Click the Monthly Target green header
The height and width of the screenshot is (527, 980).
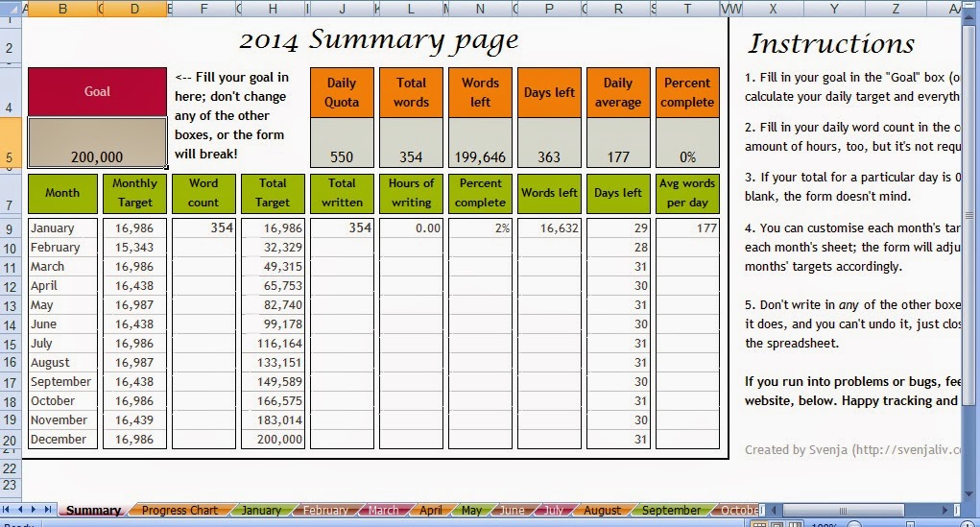tap(134, 193)
